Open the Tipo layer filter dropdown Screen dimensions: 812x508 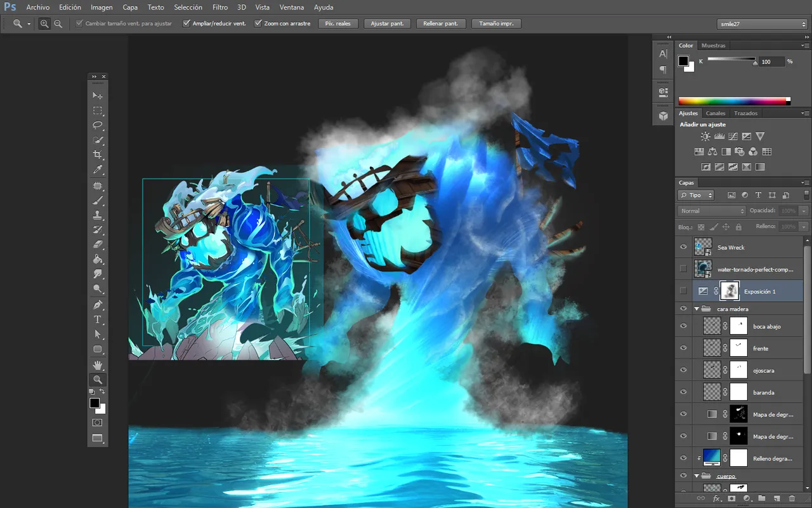click(x=696, y=195)
